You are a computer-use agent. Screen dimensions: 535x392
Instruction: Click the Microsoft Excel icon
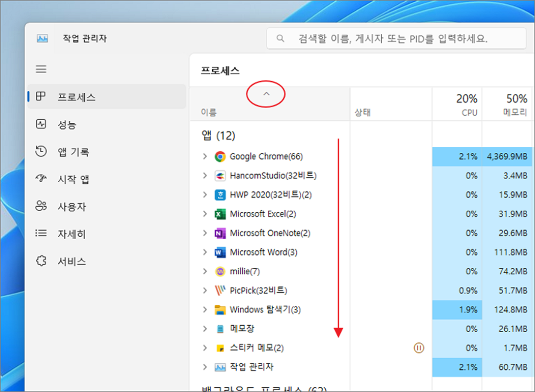point(220,214)
